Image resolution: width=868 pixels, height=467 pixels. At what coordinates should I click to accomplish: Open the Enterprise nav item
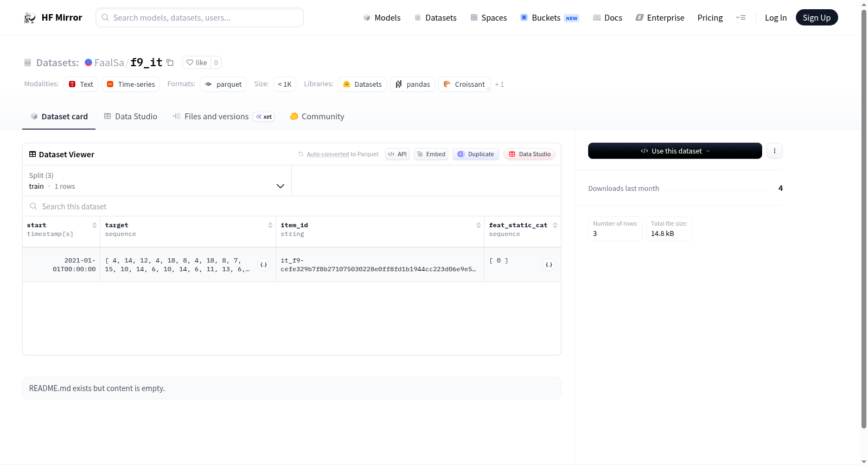pos(660,17)
